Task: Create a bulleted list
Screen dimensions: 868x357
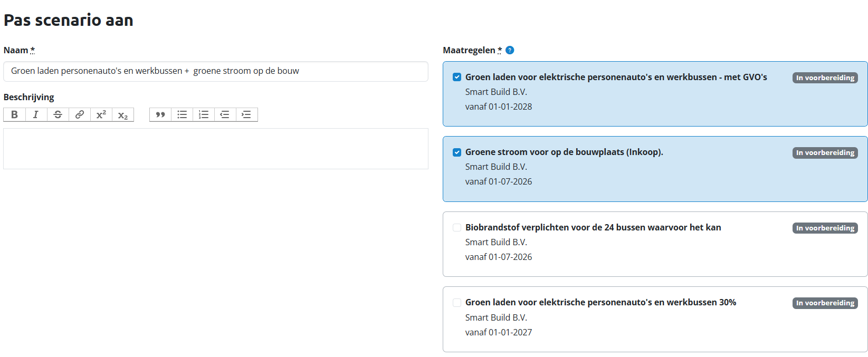Action: pos(182,114)
